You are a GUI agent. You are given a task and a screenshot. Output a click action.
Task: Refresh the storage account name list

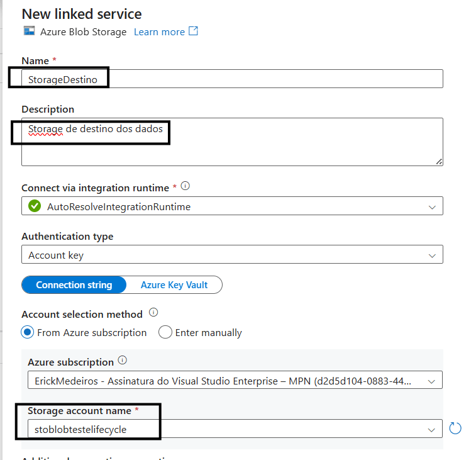pos(455,429)
